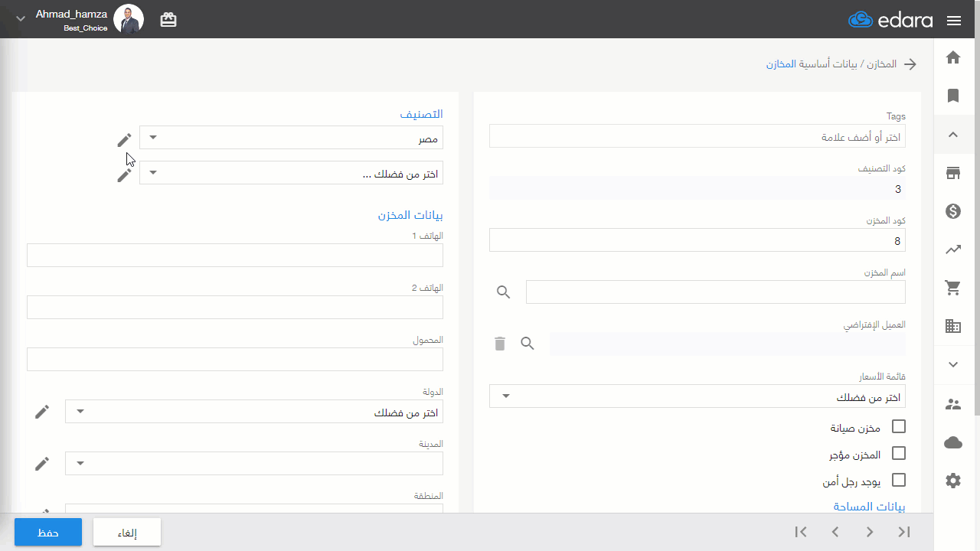Open the cloud icon in sidebar
Viewport: 980px width, 551px height.
click(953, 442)
